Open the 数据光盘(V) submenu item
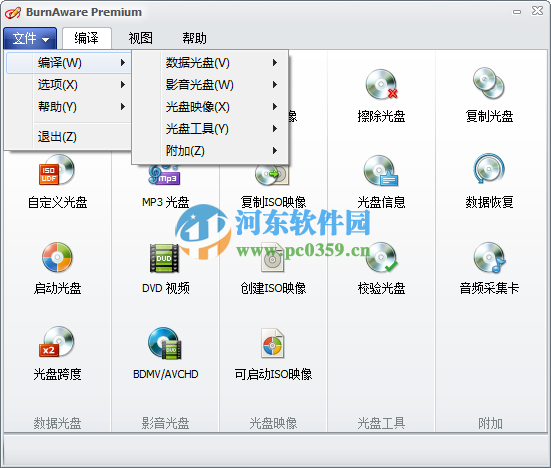 [x=210, y=63]
